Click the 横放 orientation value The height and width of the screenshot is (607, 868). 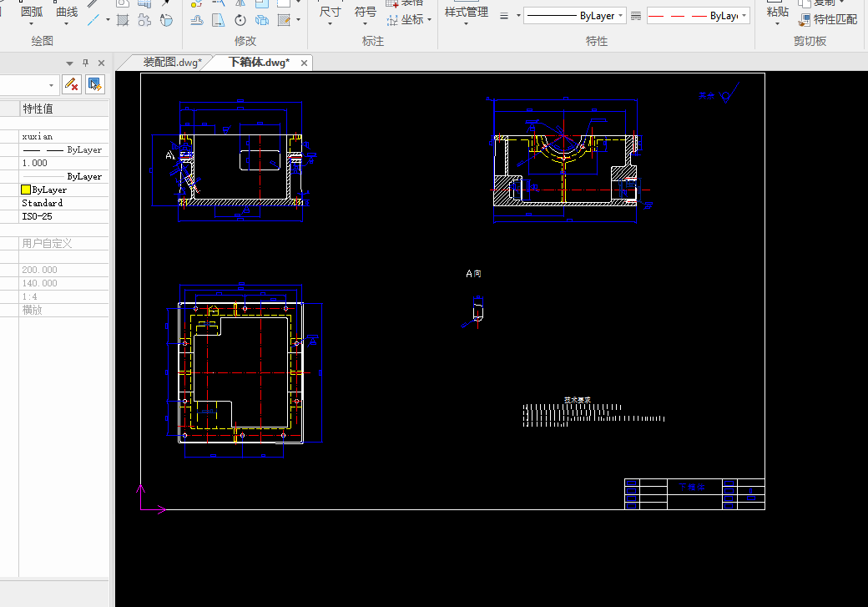click(x=64, y=310)
